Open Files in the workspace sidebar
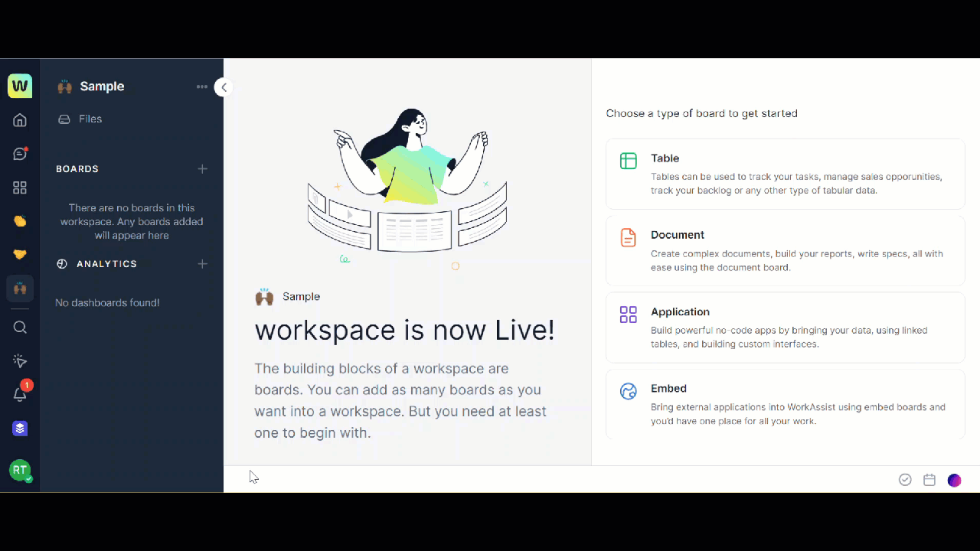The height and width of the screenshot is (551, 980). click(90, 119)
